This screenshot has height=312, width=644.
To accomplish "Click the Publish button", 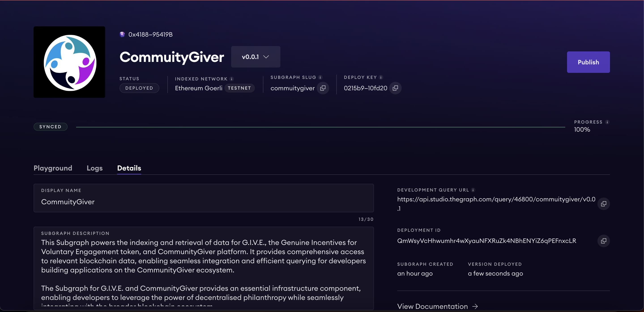I will point(588,62).
